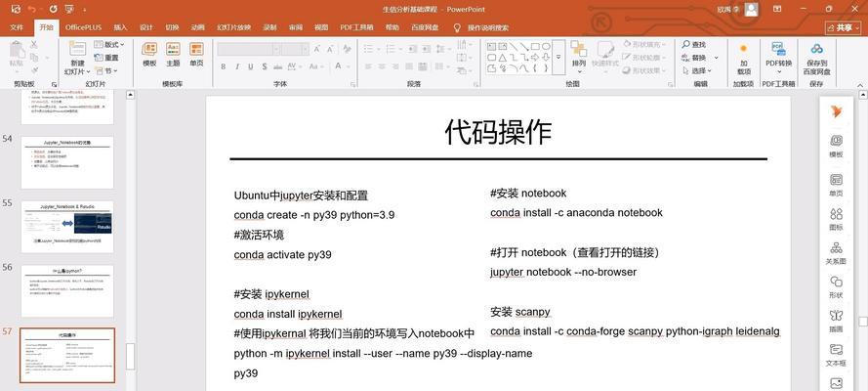Switch to the 动画 animations tab
The width and height of the screenshot is (868, 391).
(197, 27)
